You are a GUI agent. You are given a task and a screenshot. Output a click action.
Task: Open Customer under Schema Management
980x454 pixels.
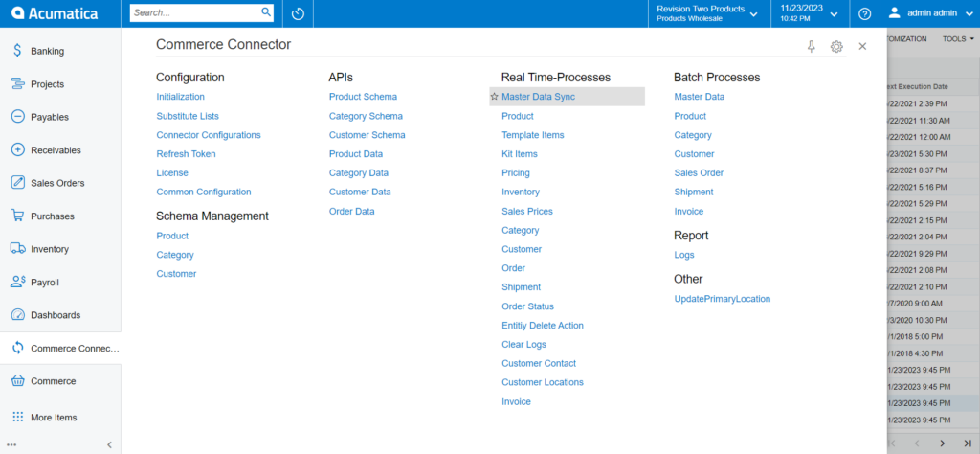click(x=176, y=274)
